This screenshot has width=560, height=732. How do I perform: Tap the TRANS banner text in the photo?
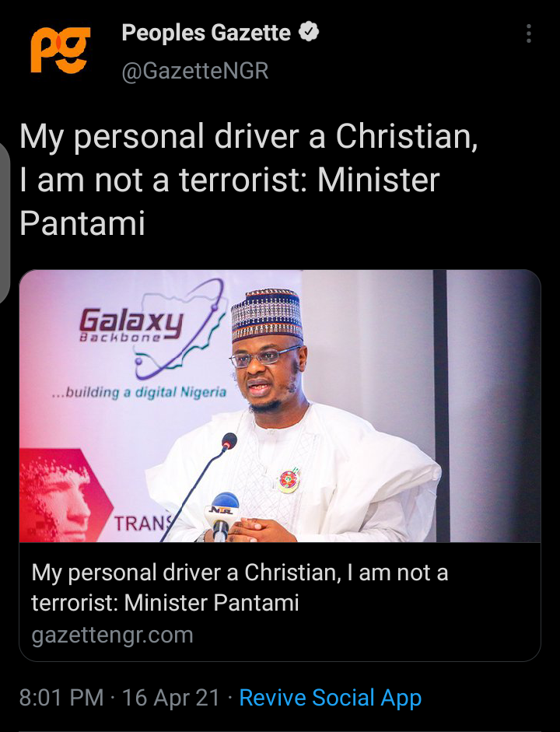(x=143, y=523)
